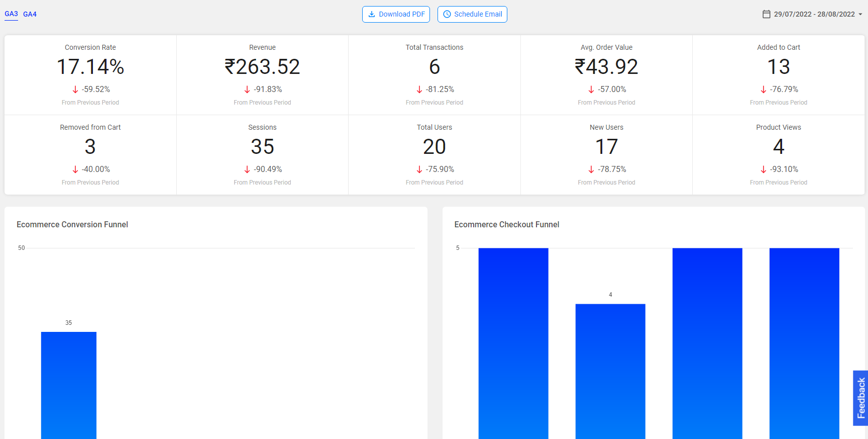
Task: Click the Avg. Order Value card label
Action: 606,47
